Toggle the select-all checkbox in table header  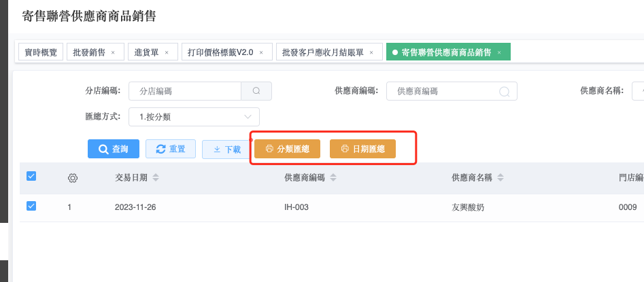31,177
